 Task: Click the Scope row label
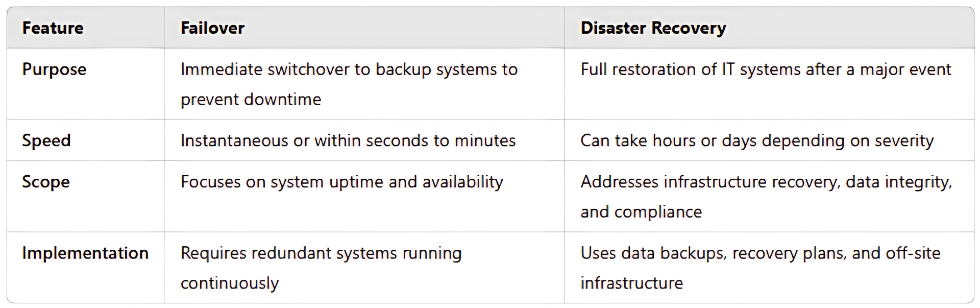click(x=45, y=182)
